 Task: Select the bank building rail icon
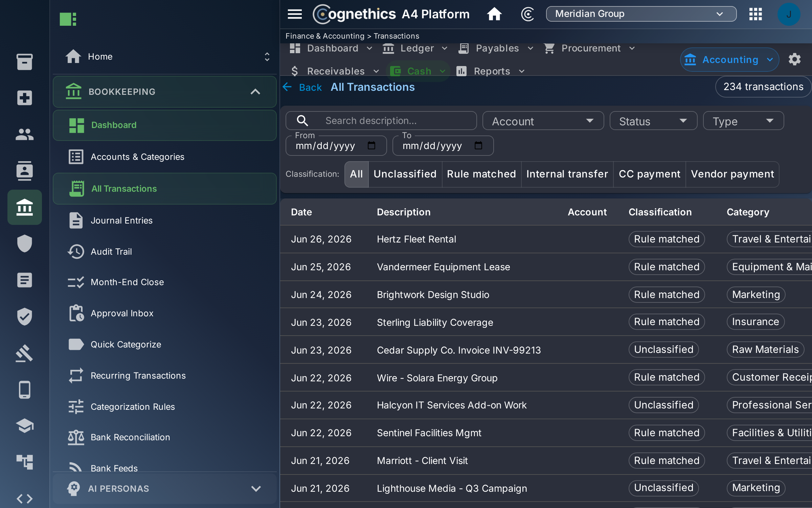24,207
